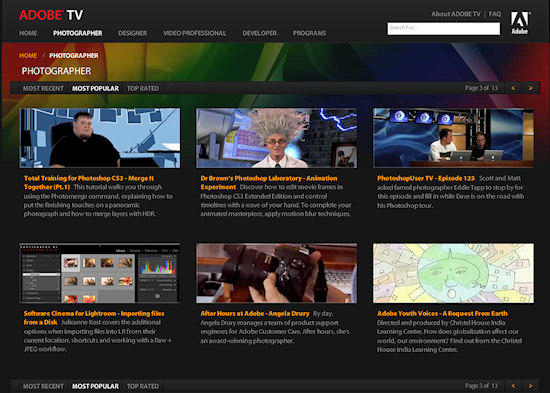Go to next page with top right arrow
This screenshot has height=393, width=550.
531,88
